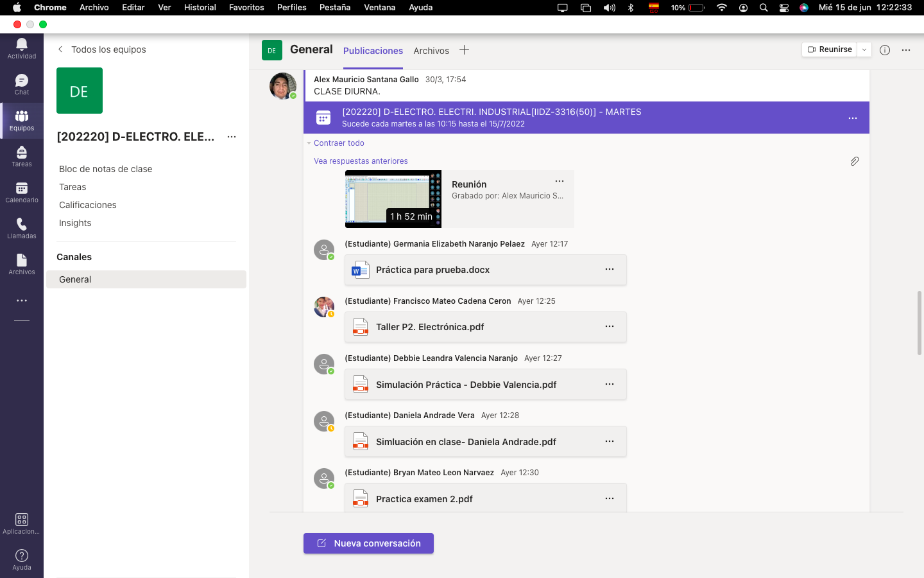The height and width of the screenshot is (578, 924).
Task: Open Chat in the sidebar
Action: tap(22, 84)
